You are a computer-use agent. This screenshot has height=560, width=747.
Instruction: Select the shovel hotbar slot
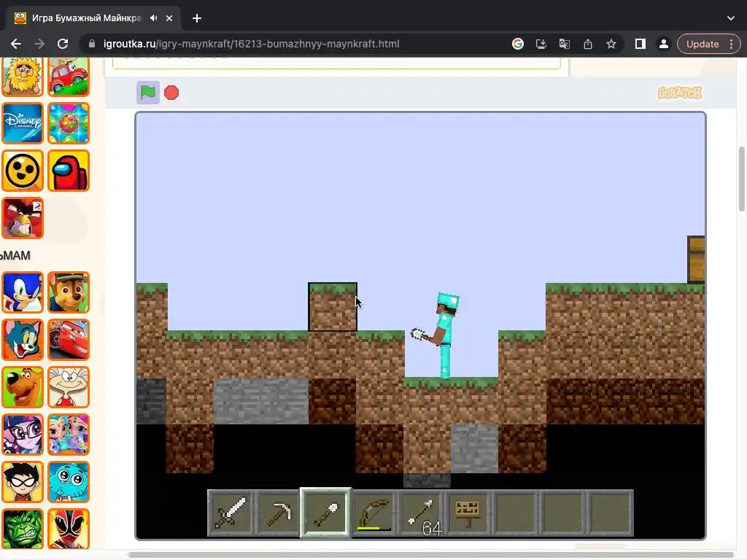(x=326, y=513)
